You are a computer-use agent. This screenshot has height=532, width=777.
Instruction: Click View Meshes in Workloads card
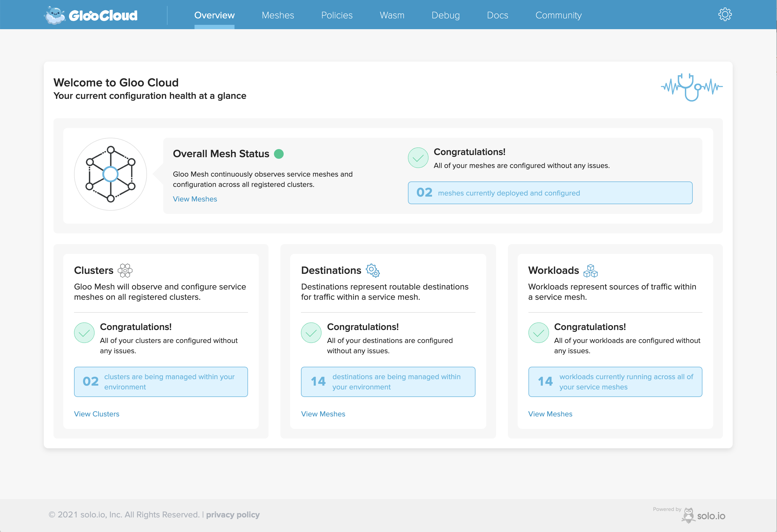click(550, 414)
